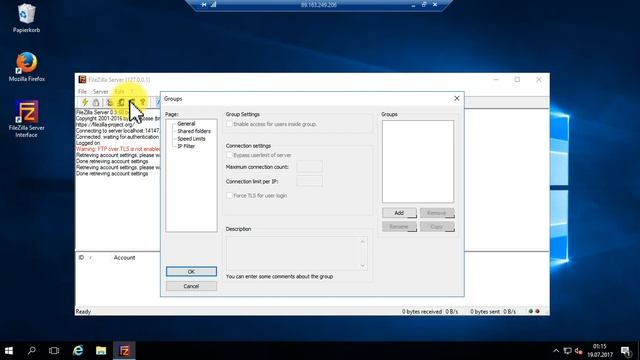Image resolution: width=640 pixels, height=360 pixels.
Task: Confirm the Groups dialog with OK
Action: point(191,271)
